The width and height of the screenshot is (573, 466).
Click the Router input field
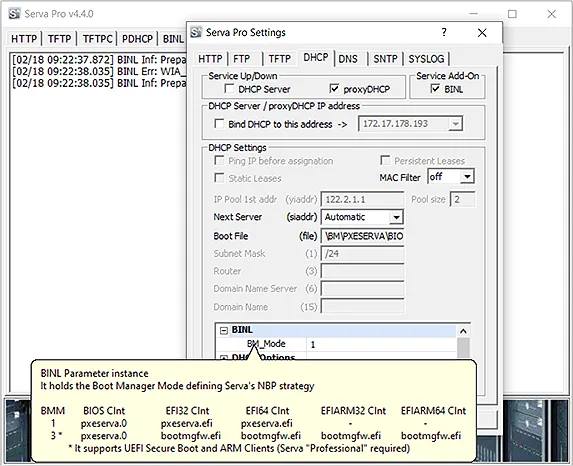[x=362, y=271]
